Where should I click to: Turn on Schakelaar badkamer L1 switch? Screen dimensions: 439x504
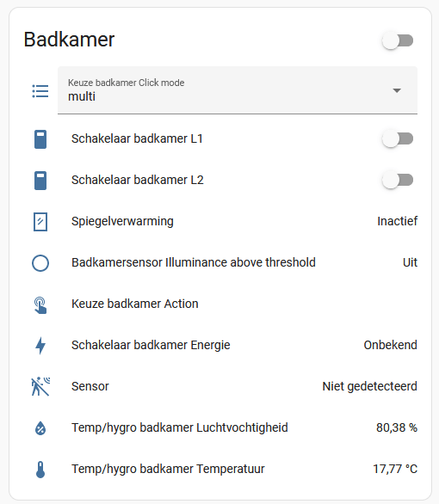[398, 138]
